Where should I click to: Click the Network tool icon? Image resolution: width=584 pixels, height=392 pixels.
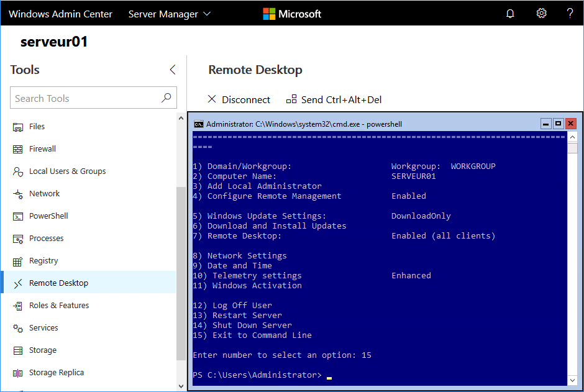click(18, 194)
